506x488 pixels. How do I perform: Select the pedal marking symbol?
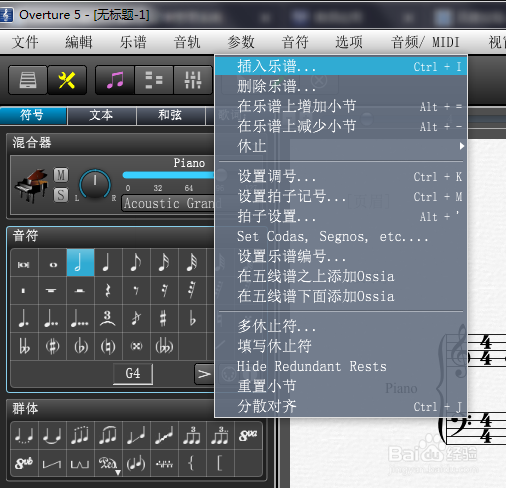108,463
